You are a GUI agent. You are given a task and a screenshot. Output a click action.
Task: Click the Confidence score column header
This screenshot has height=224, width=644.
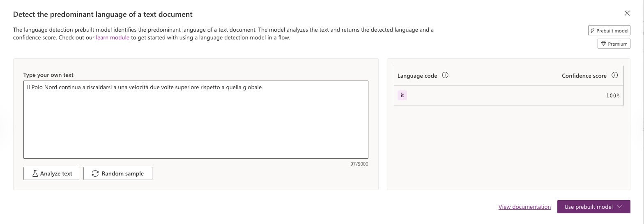point(584,76)
